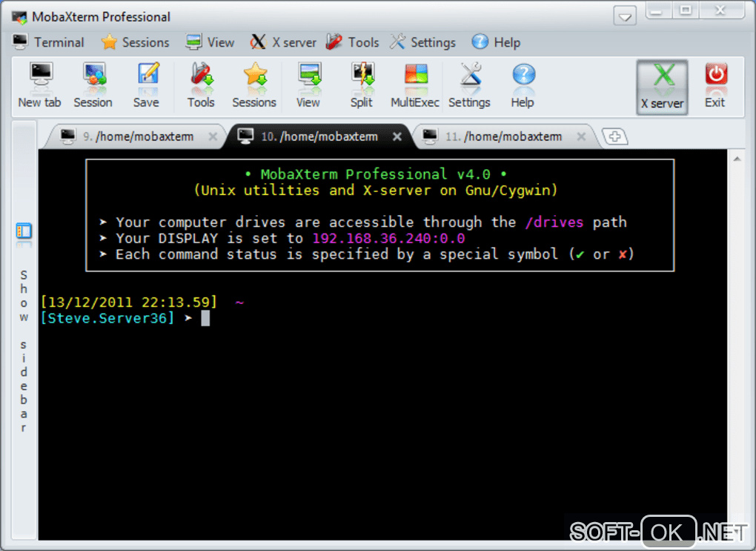Open the Terminal menu
The image size is (756, 551).
(x=48, y=42)
